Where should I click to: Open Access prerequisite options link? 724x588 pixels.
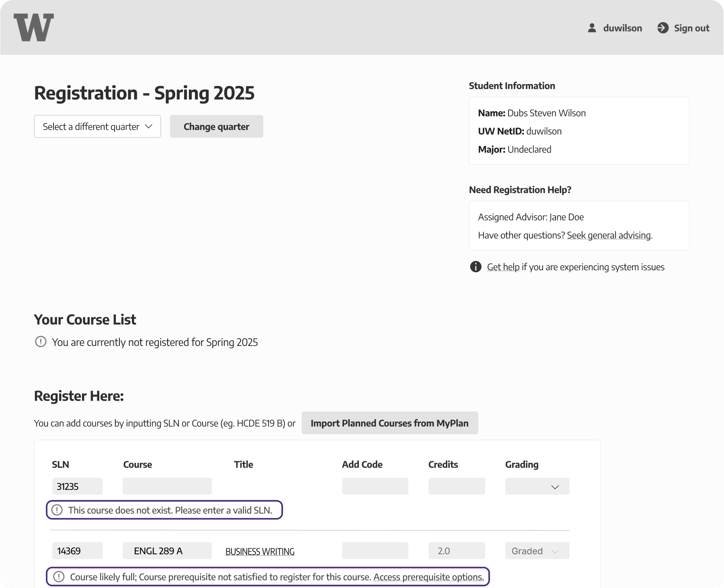(429, 577)
